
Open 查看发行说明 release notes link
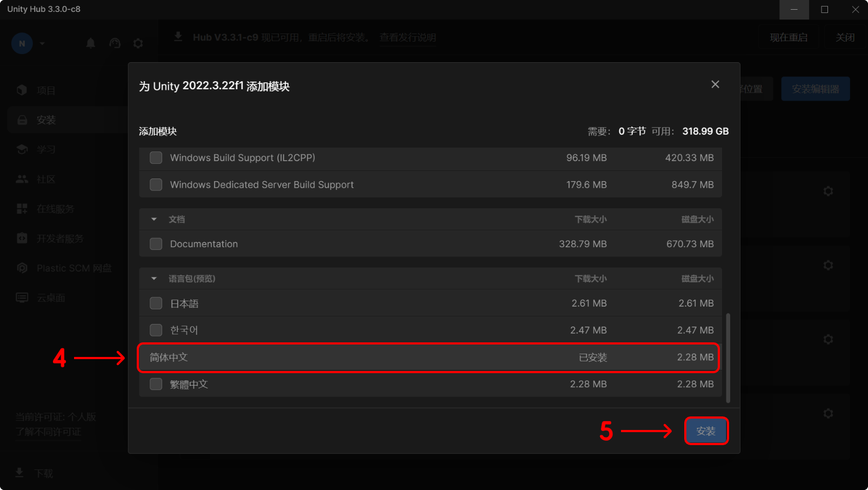click(x=408, y=37)
